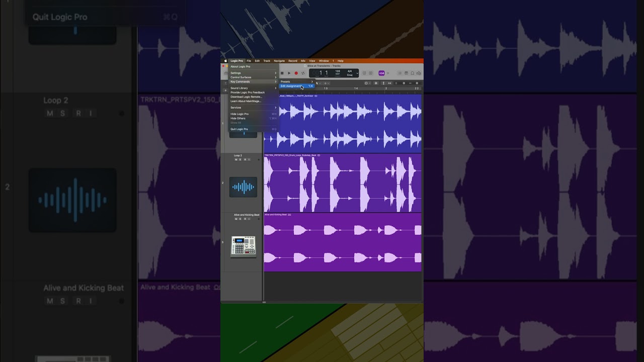Select Edit Assignments in the submenu
644x362 pixels.
coord(297,86)
